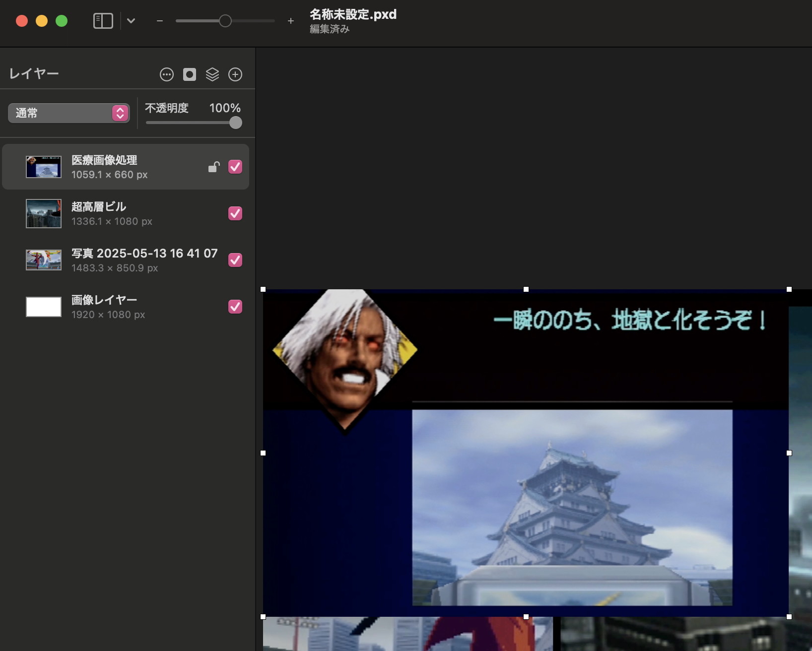812x651 pixels.
Task: Adjust the zoom slider knob
Action: [225, 21]
